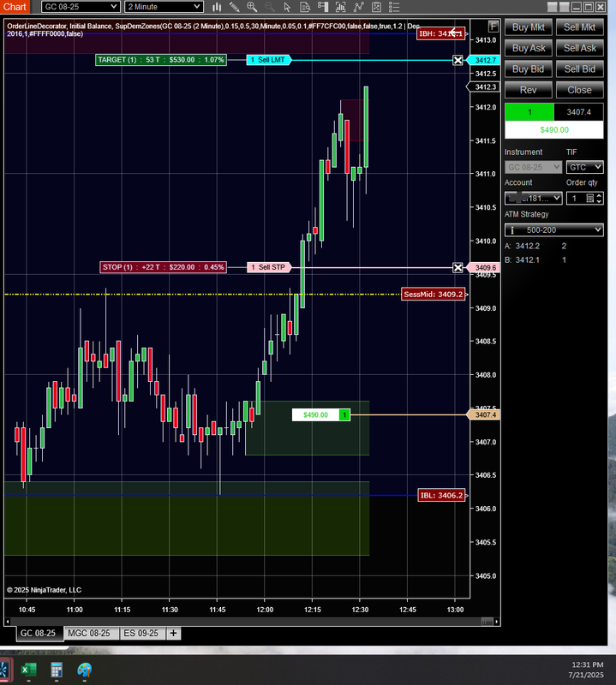Screen dimensions: 616x685
Task: Click the B: 3412.1 bid price text
Action: (x=522, y=260)
